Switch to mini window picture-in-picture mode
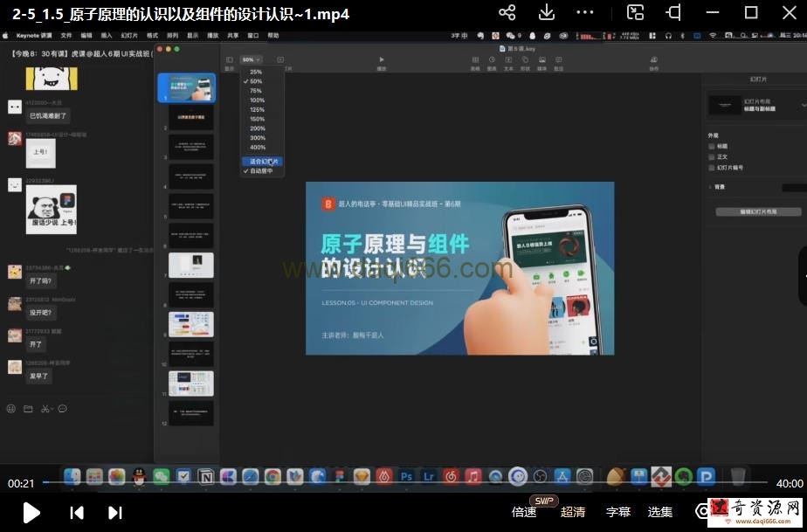 click(x=635, y=13)
